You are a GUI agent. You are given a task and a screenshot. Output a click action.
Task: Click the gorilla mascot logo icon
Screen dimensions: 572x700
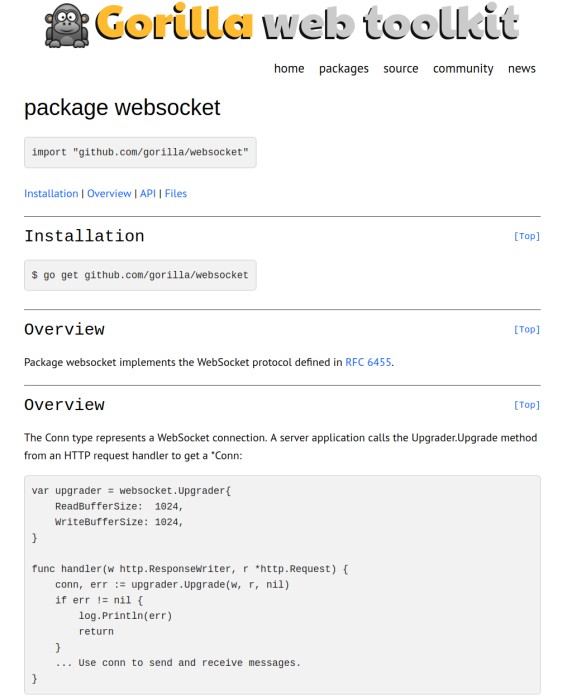point(67,25)
